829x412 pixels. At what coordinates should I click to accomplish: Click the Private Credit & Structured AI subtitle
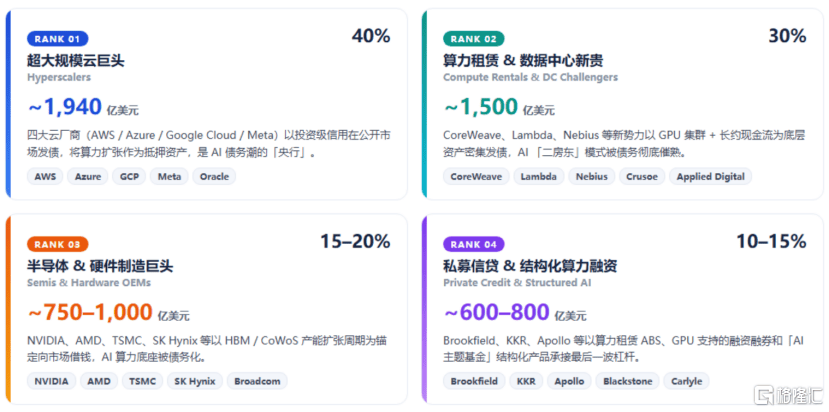coord(517,283)
